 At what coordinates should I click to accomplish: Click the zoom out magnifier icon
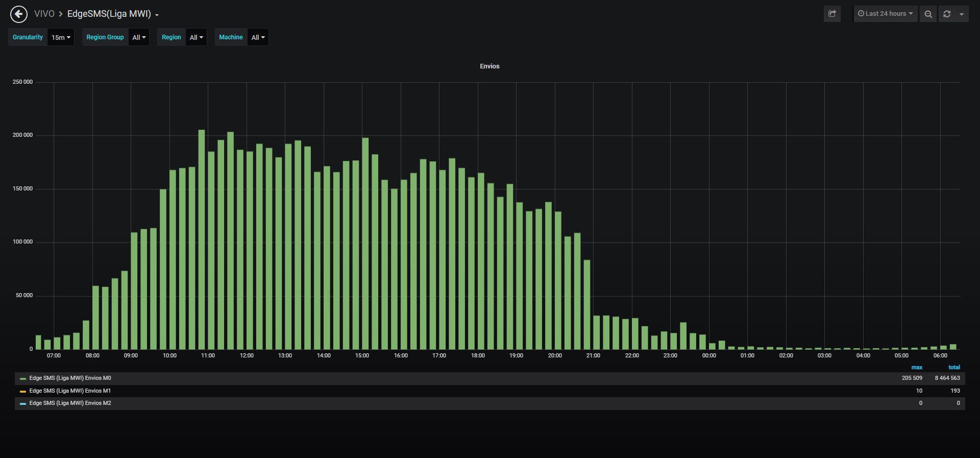click(928, 14)
